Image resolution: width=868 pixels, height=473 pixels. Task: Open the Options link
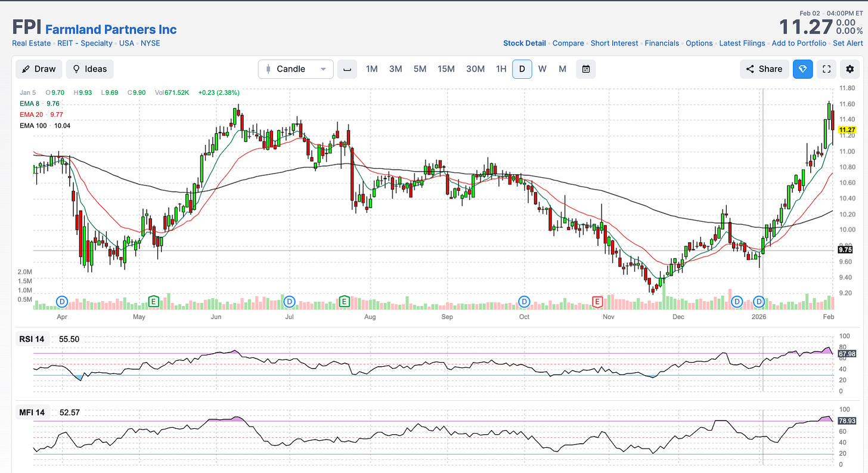tap(699, 43)
